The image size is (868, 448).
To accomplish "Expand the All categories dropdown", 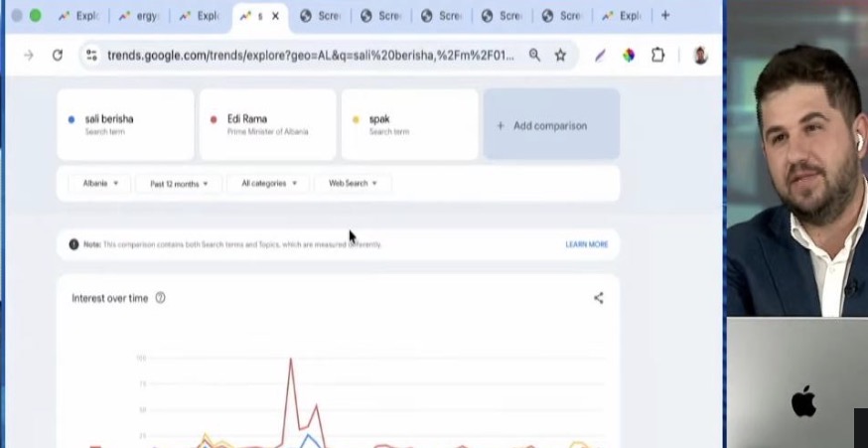I will (268, 184).
